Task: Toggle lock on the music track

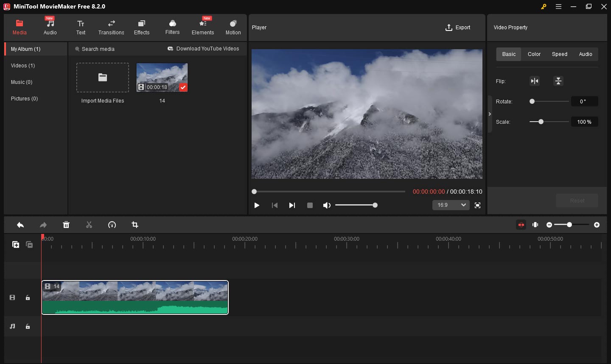Action: click(28, 327)
